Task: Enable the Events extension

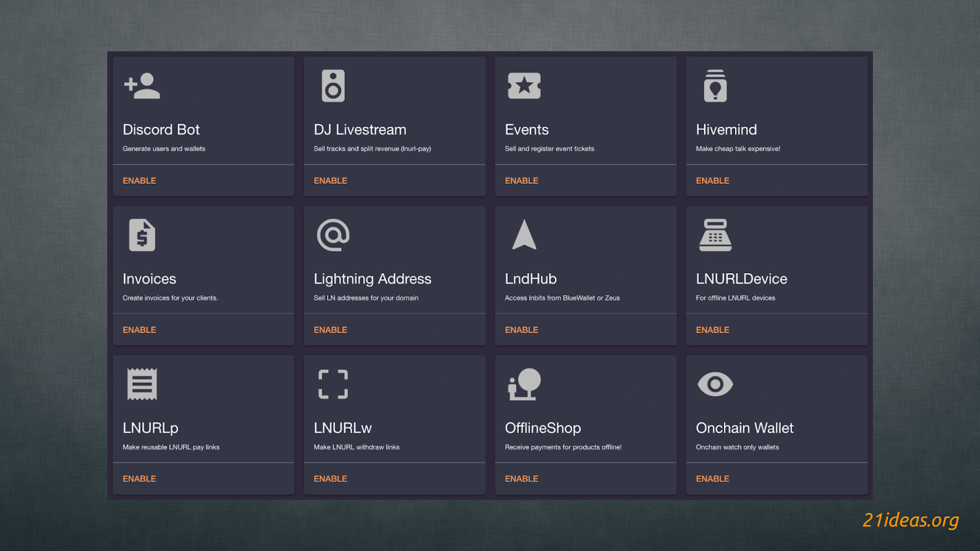Action: (522, 181)
